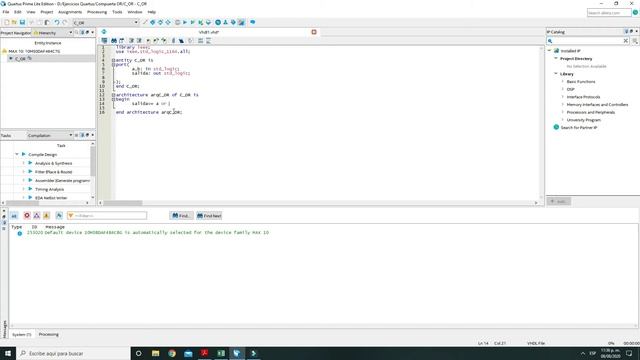Click the Find Next button in the Messages panel
640x360 pixels.
coord(209,216)
